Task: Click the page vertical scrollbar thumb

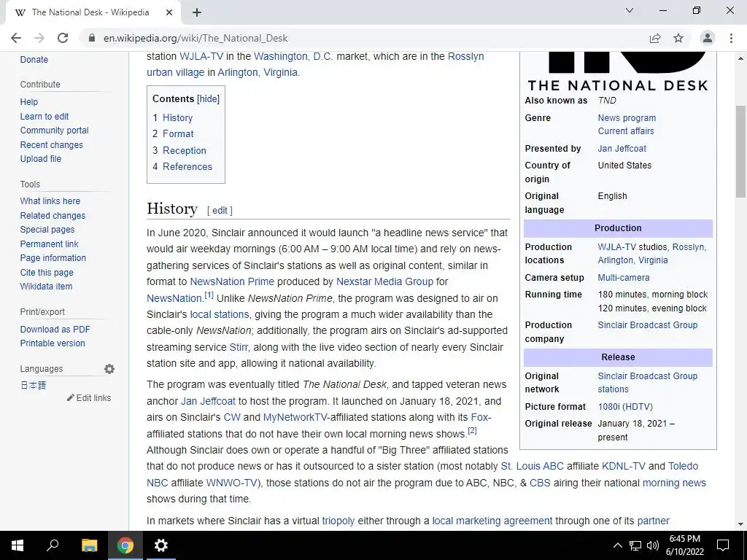Action: 740,152
